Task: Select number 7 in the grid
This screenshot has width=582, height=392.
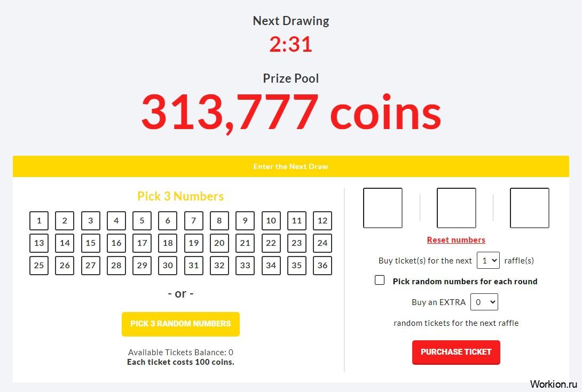Action: (x=193, y=221)
